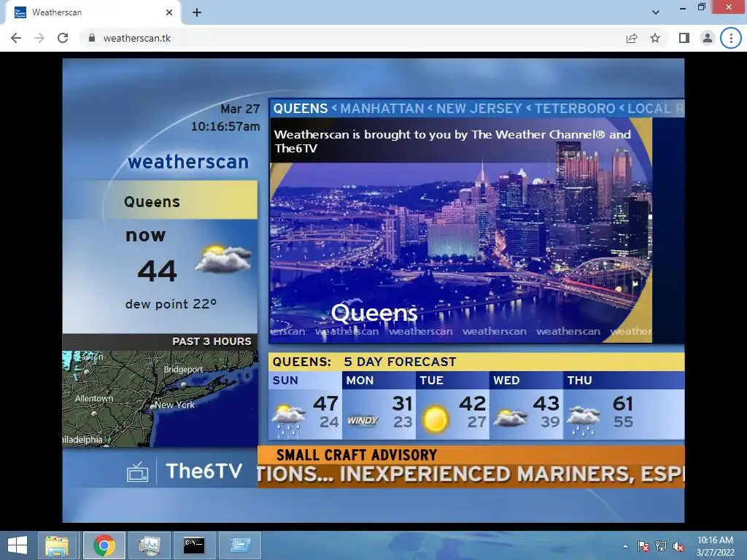Click the current temperature 44
The image size is (747, 560).
click(x=158, y=271)
